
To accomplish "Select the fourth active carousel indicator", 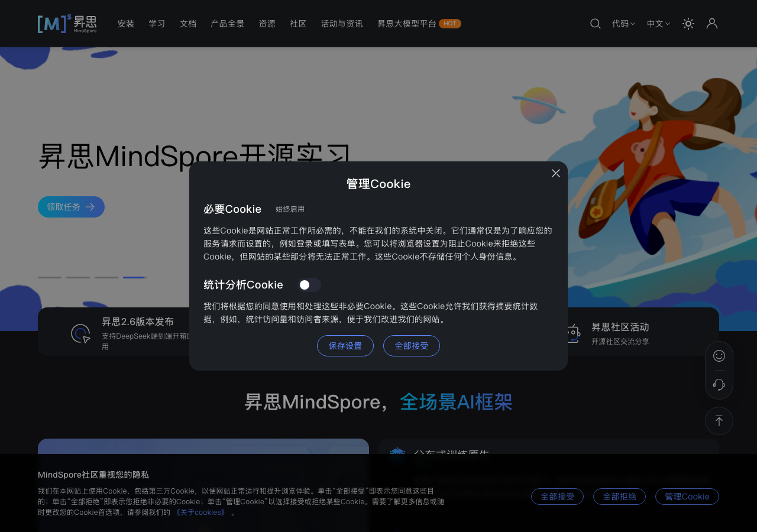I will (135, 277).
